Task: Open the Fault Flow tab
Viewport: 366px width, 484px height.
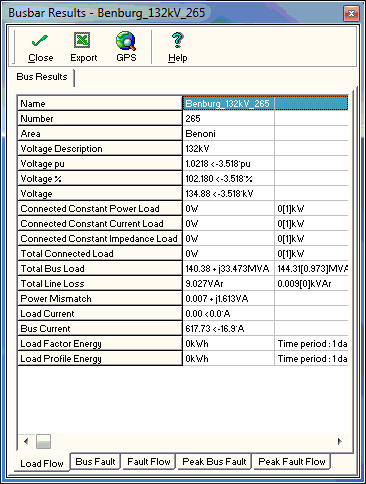Action: pyautogui.click(x=149, y=462)
